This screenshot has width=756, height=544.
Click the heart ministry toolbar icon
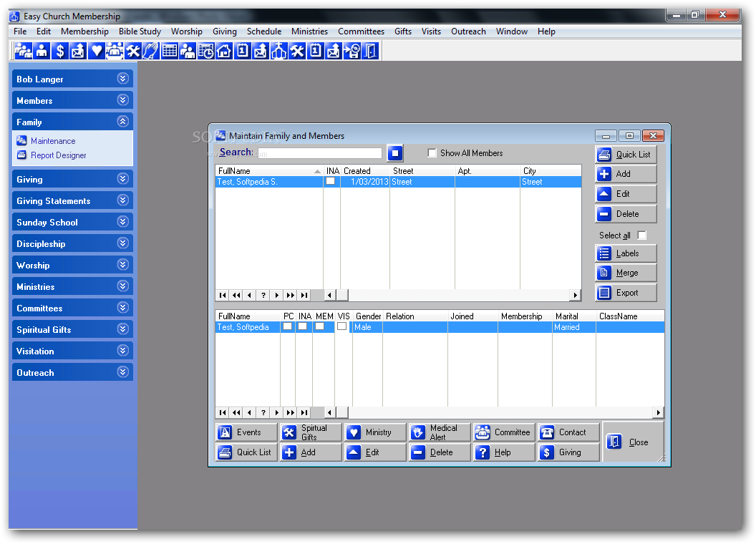coord(97,51)
